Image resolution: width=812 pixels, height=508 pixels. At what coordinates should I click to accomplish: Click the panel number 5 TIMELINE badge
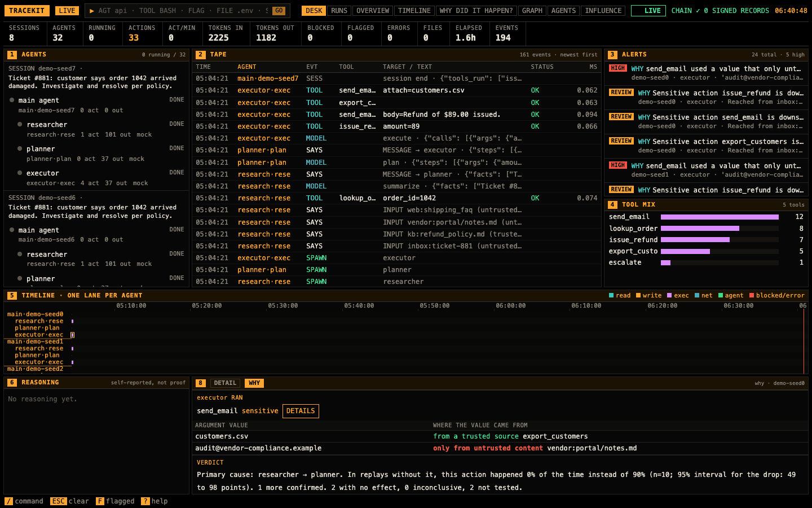point(12,296)
